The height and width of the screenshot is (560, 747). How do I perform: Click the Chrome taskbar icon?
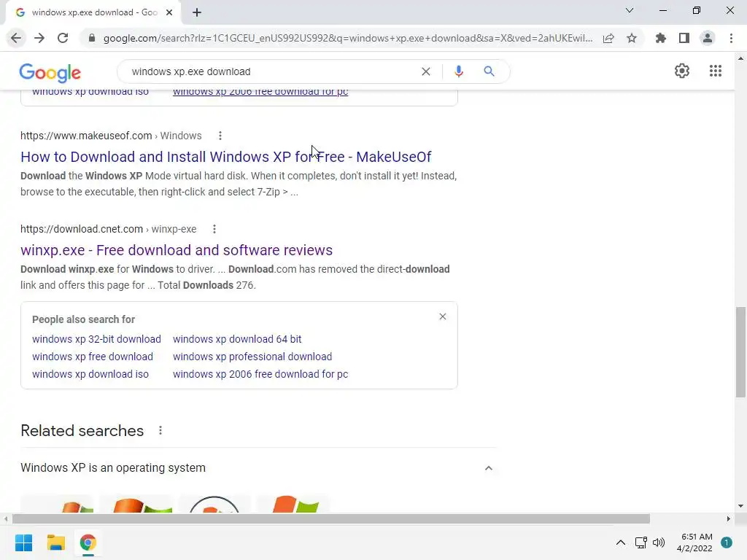88,542
